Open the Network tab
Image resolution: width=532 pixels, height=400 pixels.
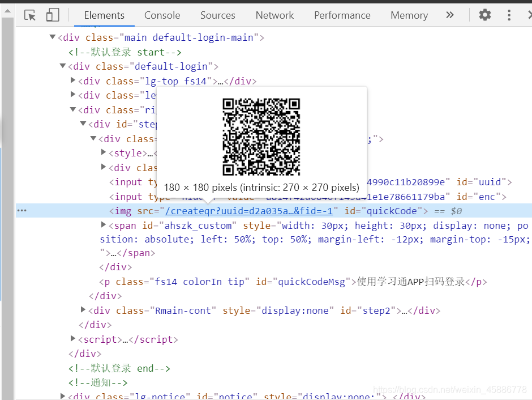(274, 15)
